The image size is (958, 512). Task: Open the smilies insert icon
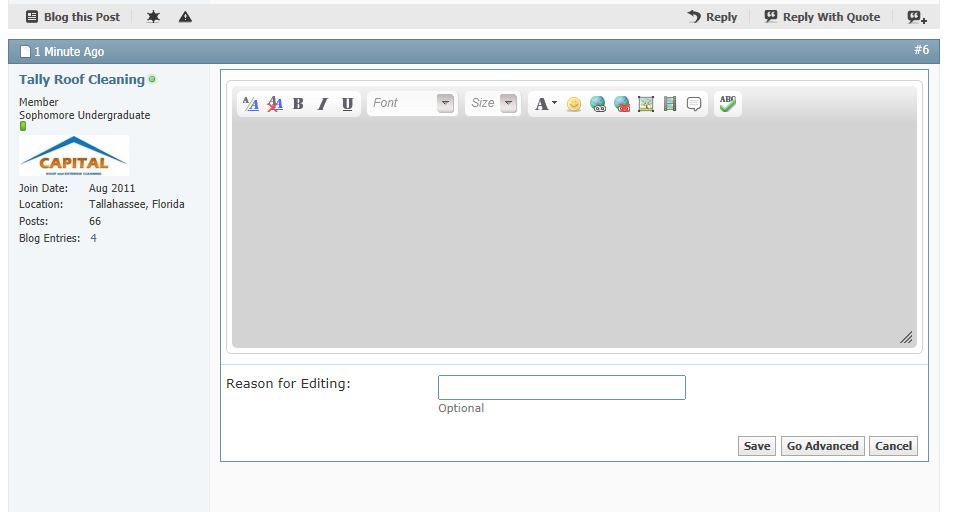pyautogui.click(x=573, y=104)
